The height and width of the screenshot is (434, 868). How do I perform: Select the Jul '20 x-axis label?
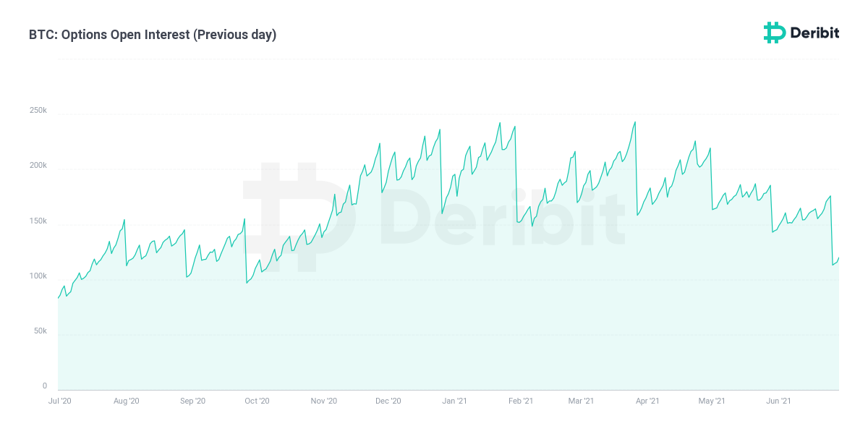point(59,401)
